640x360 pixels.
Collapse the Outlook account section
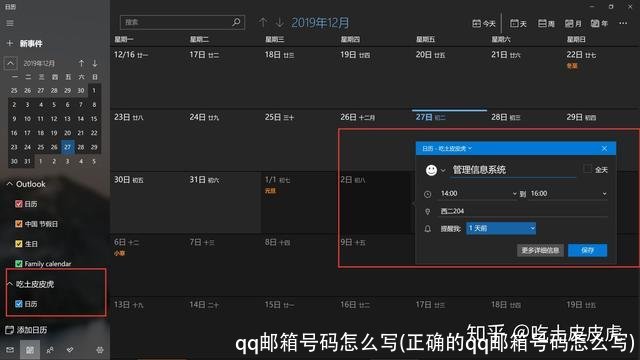coord(10,184)
